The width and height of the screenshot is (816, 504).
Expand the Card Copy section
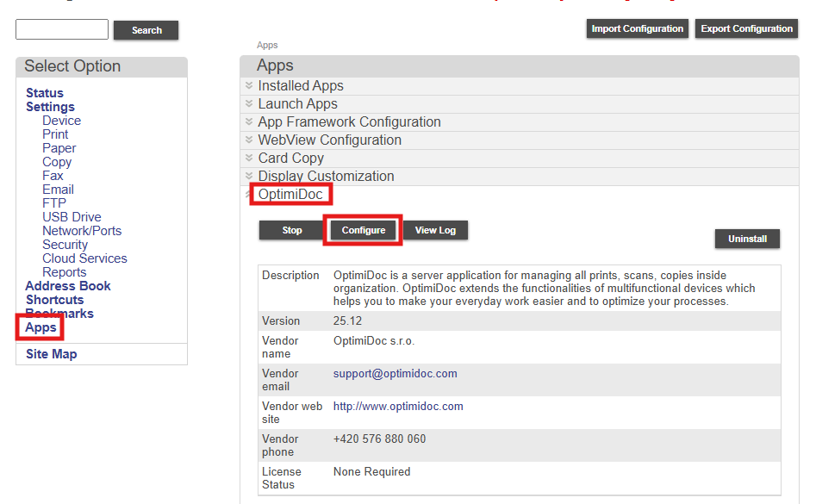[290, 159]
